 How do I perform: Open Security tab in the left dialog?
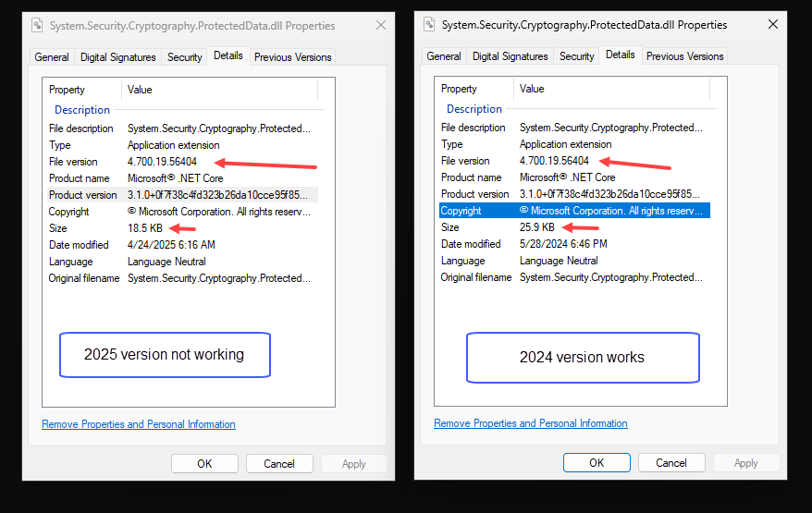point(184,57)
